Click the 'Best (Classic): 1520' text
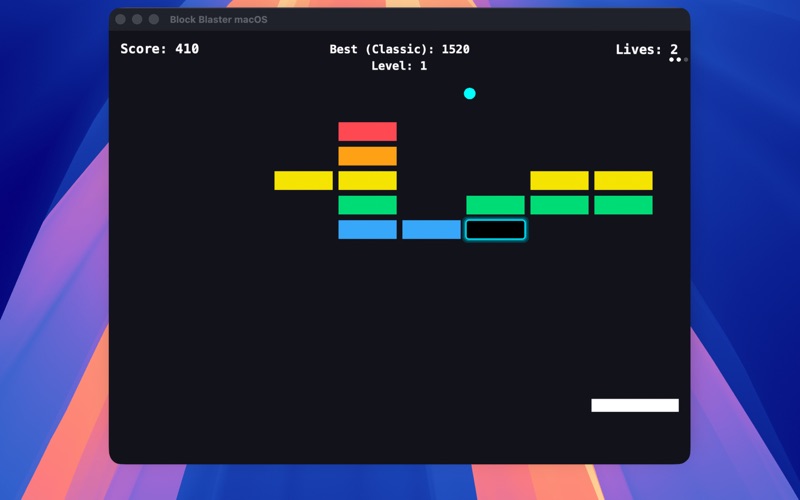The image size is (800, 500). (x=399, y=49)
